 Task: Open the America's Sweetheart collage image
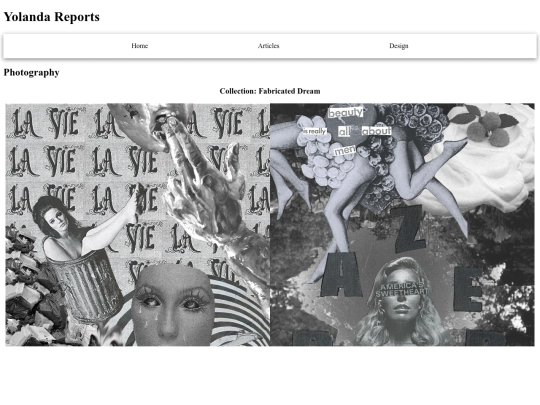(x=402, y=225)
